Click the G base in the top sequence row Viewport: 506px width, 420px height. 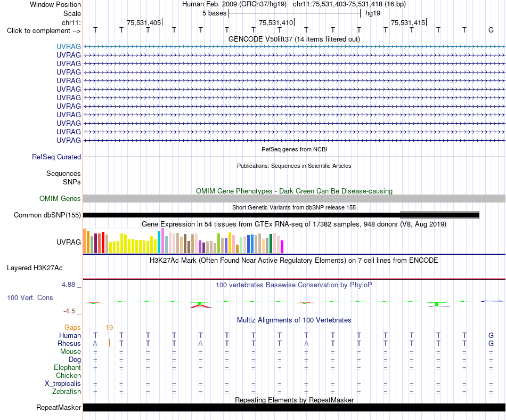491,30
